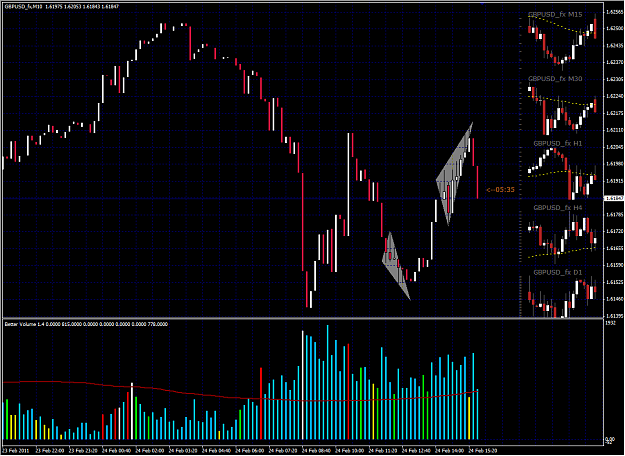Click the 23 Feb 2011 time axis label
Screen dimensions: 625x456
(x=14, y=451)
